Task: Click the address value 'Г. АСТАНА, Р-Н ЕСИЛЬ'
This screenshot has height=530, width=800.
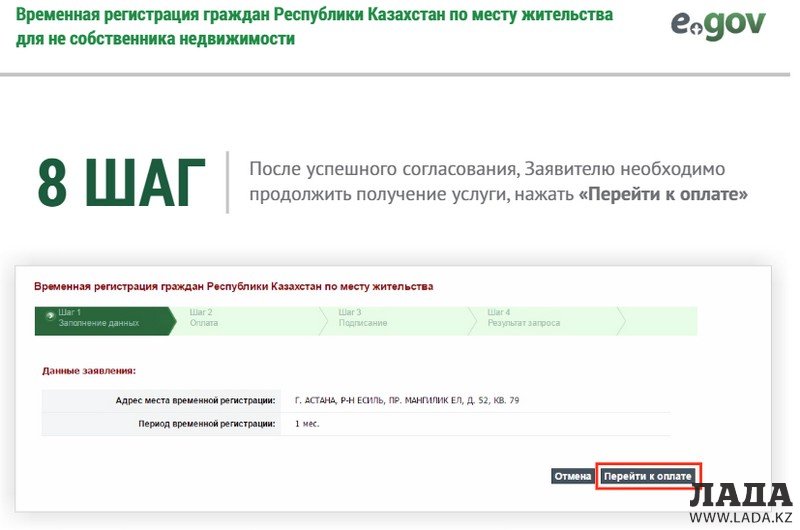Action: click(x=406, y=400)
